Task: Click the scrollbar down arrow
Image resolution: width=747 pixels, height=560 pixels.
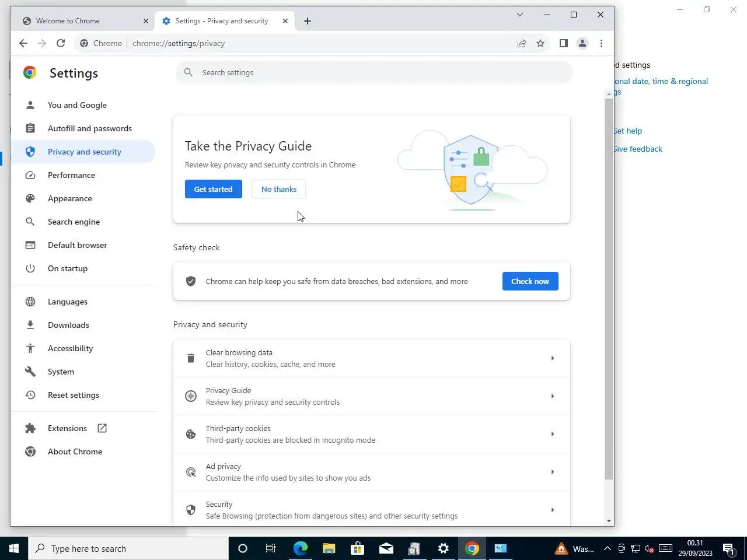Action: pos(609,521)
